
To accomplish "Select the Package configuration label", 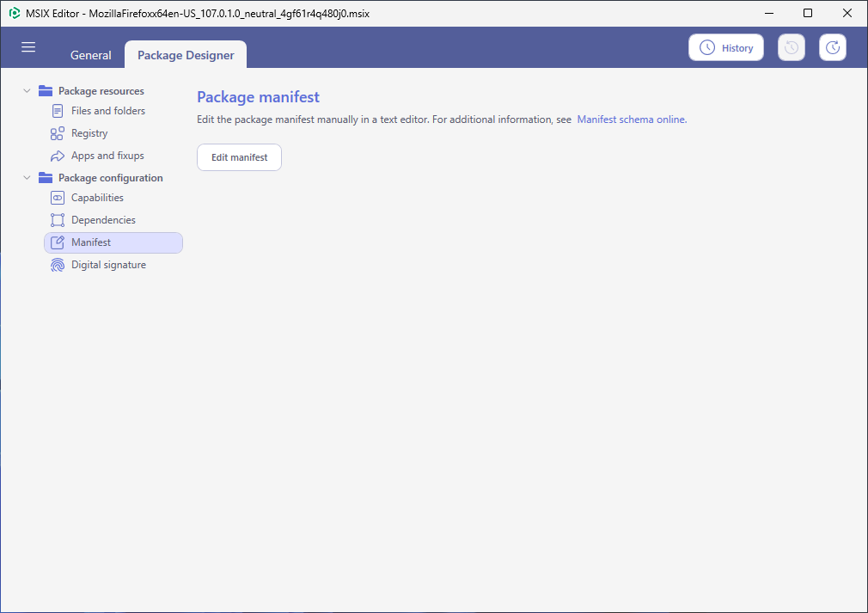I will 111,178.
